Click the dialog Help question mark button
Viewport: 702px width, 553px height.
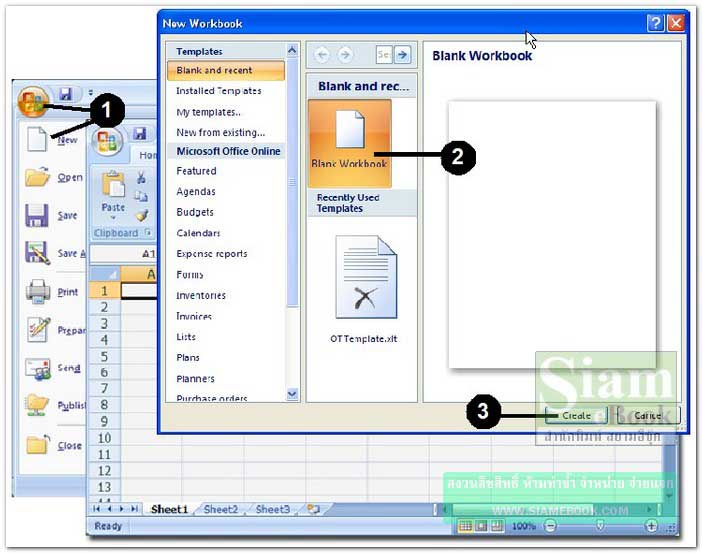tap(655, 23)
